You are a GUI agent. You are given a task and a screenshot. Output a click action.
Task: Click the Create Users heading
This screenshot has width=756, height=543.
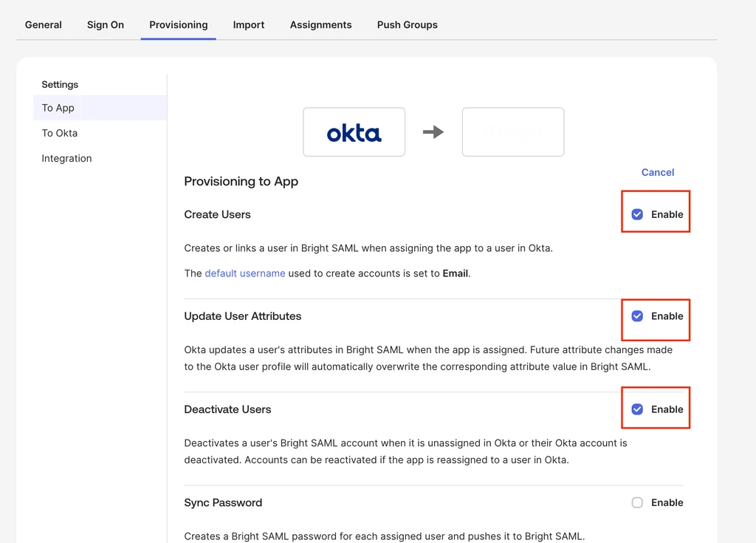[x=218, y=214]
